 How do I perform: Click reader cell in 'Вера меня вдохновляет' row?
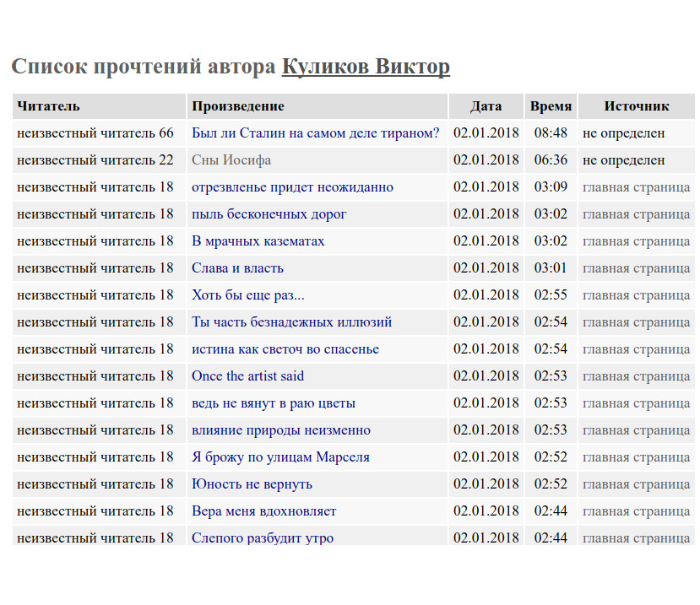point(99,510)
